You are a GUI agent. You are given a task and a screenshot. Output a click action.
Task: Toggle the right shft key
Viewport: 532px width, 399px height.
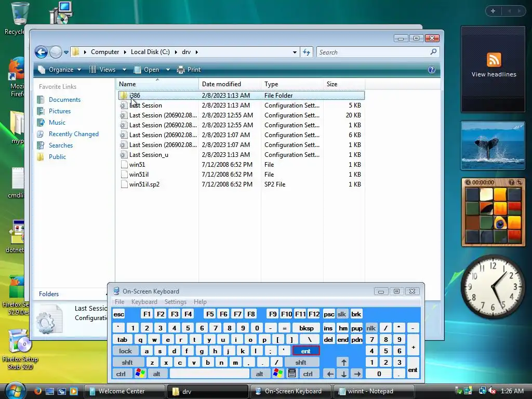click(301, 363)
